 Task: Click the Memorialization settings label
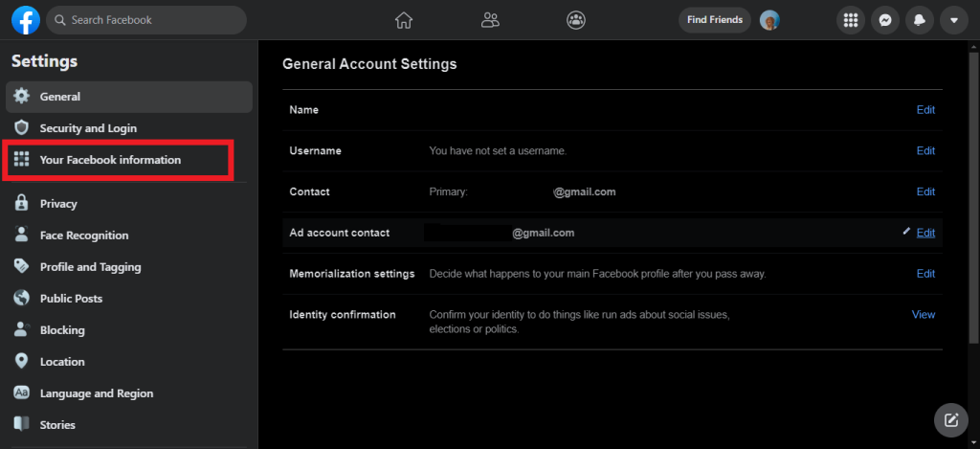pyautogui.click(x=352, y=274)
